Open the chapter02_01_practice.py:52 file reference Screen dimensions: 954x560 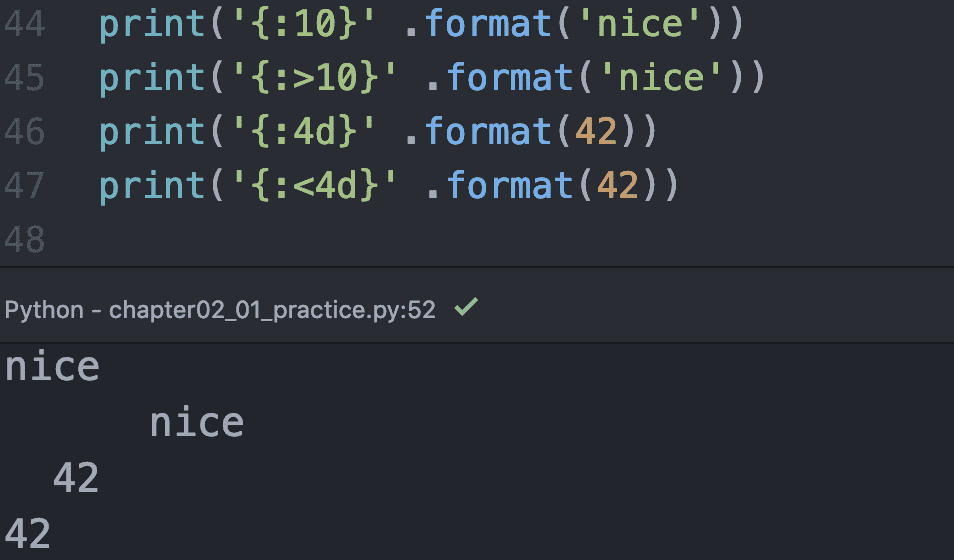pos(272,310)
